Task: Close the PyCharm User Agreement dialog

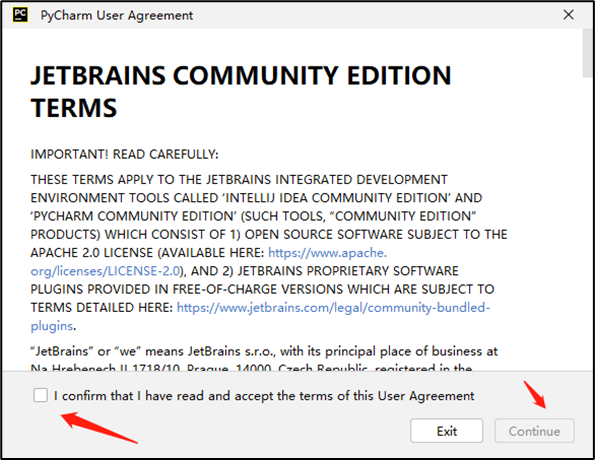Action: (x=568, y=15)
